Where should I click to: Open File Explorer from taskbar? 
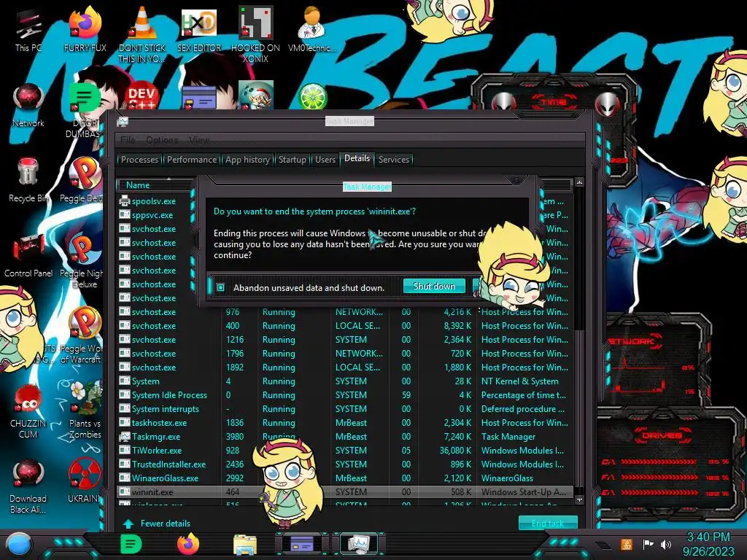point(245,544)
